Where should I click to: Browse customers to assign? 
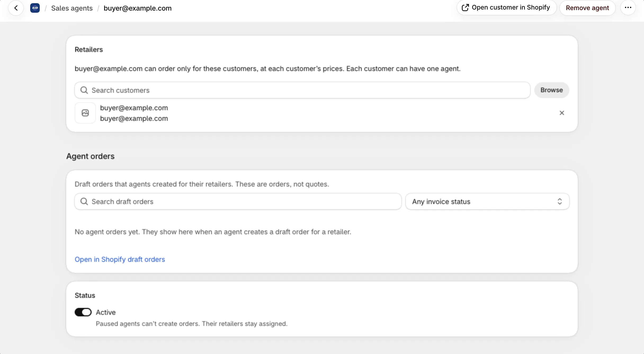[x=552, y=90]
